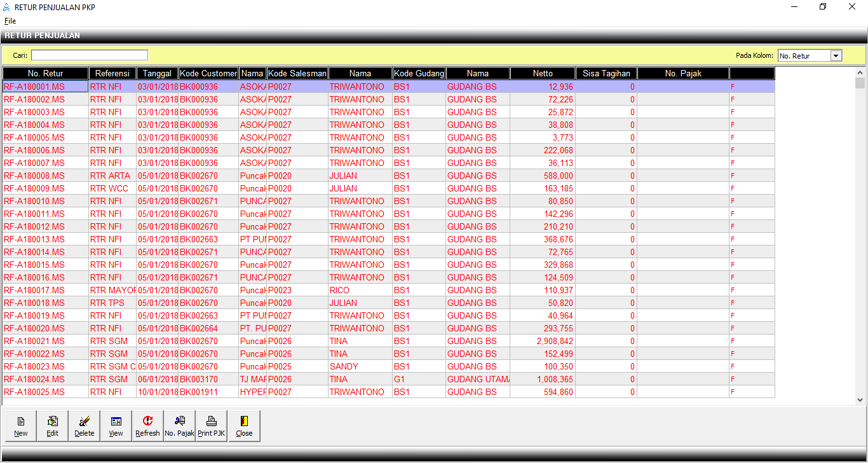Screen dimensions: 868x463
Task: Click the Netto column header
Action: coord(543,74)
